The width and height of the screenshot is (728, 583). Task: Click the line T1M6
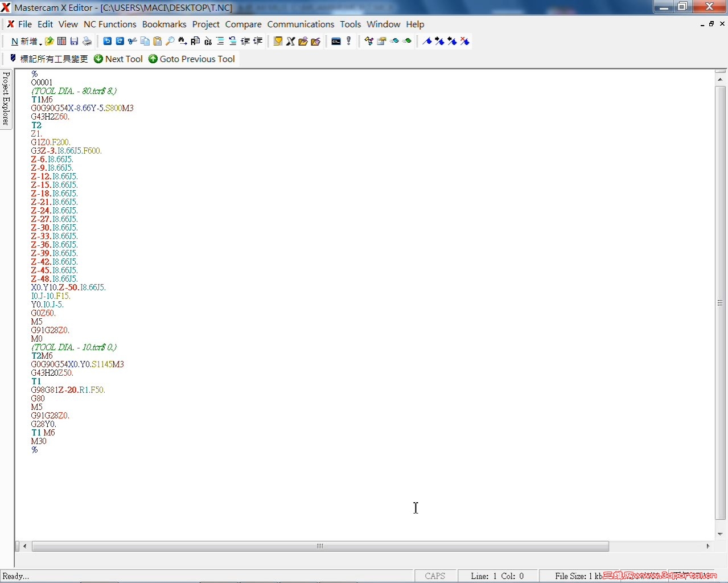(42, 100)
